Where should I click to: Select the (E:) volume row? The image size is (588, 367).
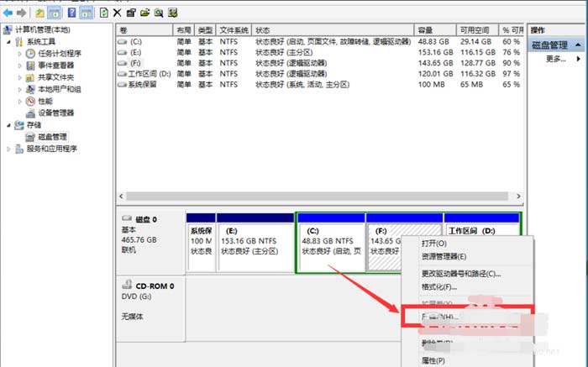pos(319,52)
